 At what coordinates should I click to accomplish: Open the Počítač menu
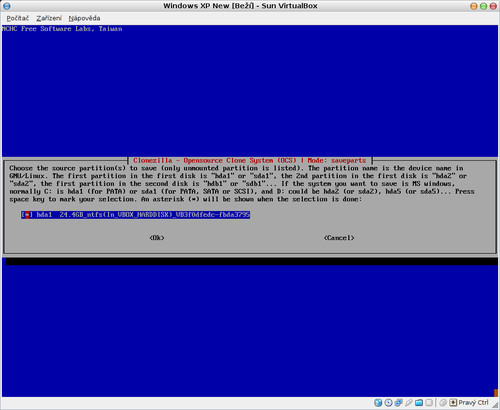[18, 18]
